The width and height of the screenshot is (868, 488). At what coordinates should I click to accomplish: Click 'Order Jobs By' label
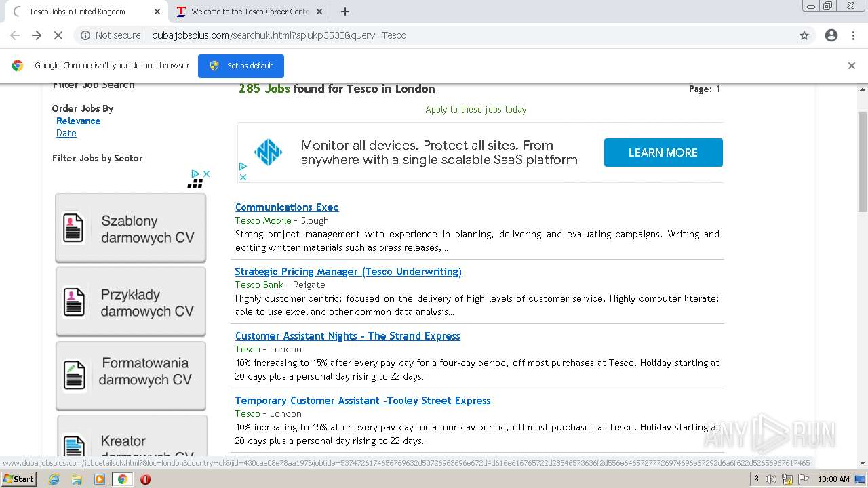83,108
